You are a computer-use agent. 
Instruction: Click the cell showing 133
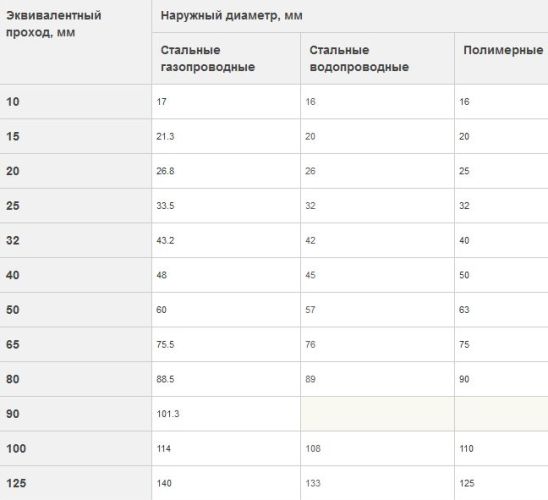(x=377, y=483)
